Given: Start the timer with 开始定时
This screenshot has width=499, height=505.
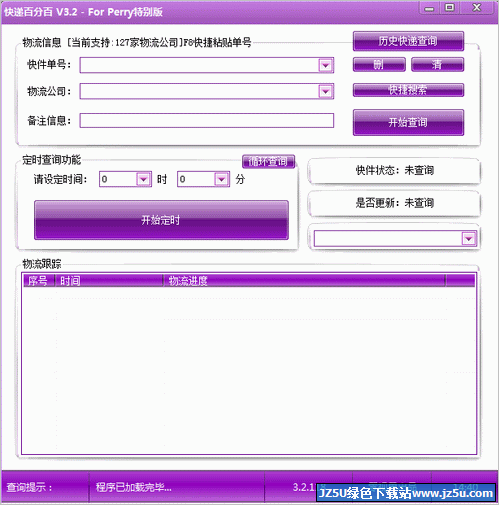Looking at the screenshot, I should point(161,220).
